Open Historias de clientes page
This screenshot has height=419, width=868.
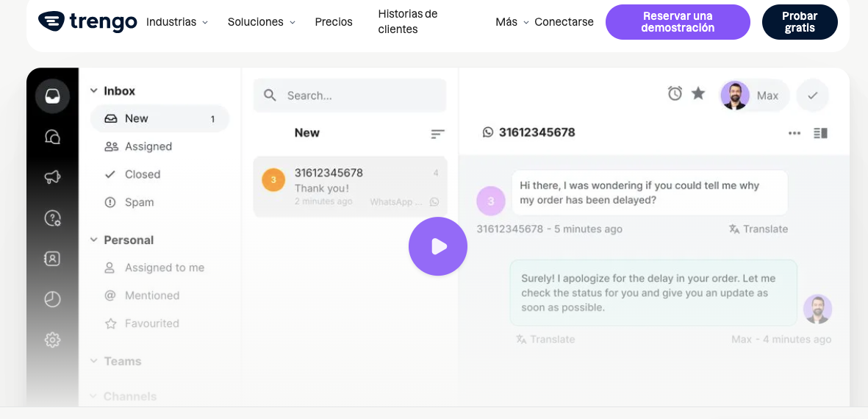pos(408,21)
